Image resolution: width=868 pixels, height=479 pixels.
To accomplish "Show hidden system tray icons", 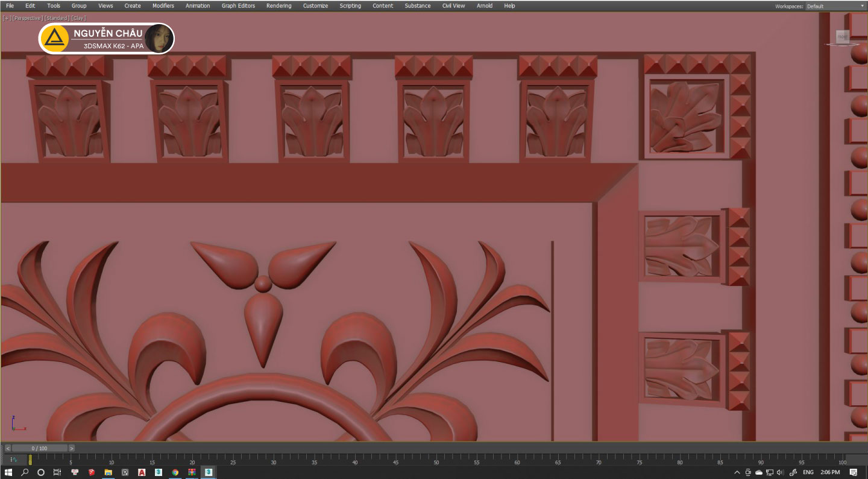I will click(x=737, y=472).
